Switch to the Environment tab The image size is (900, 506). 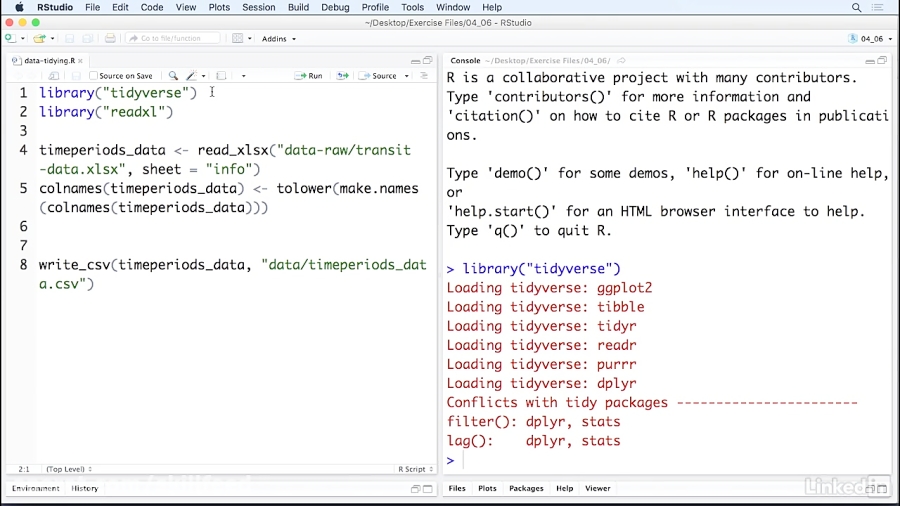pyautogui.click(x=36, y=488)
